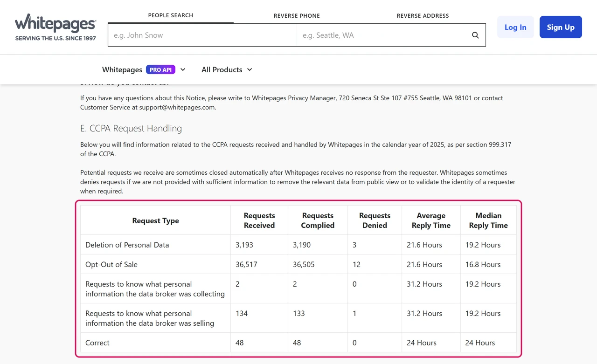Click the 'Request Type' column header
597x364 pixels.
pyautogui.click(x=156, y=220)
